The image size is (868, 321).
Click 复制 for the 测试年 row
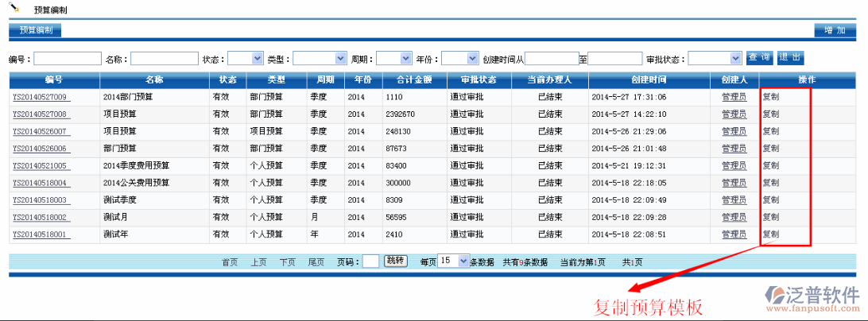(x=771, y=234)
